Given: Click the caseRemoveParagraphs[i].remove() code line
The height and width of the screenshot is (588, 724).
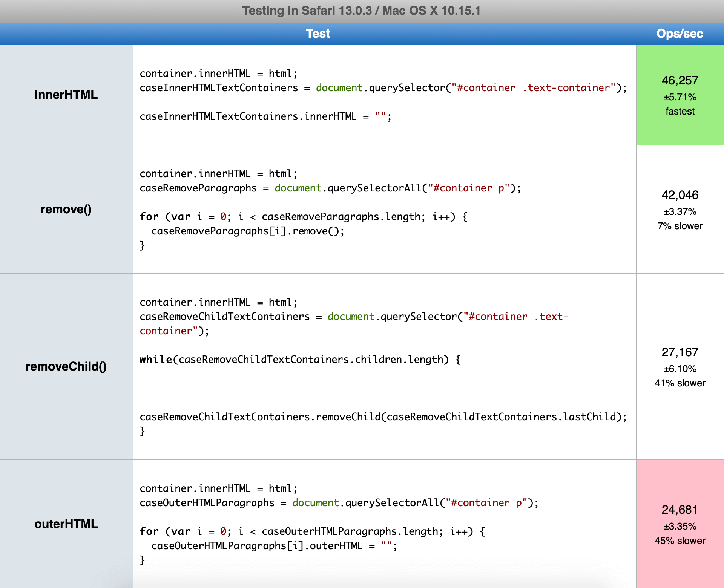Looking at the screenshot, I should point(247,231).
